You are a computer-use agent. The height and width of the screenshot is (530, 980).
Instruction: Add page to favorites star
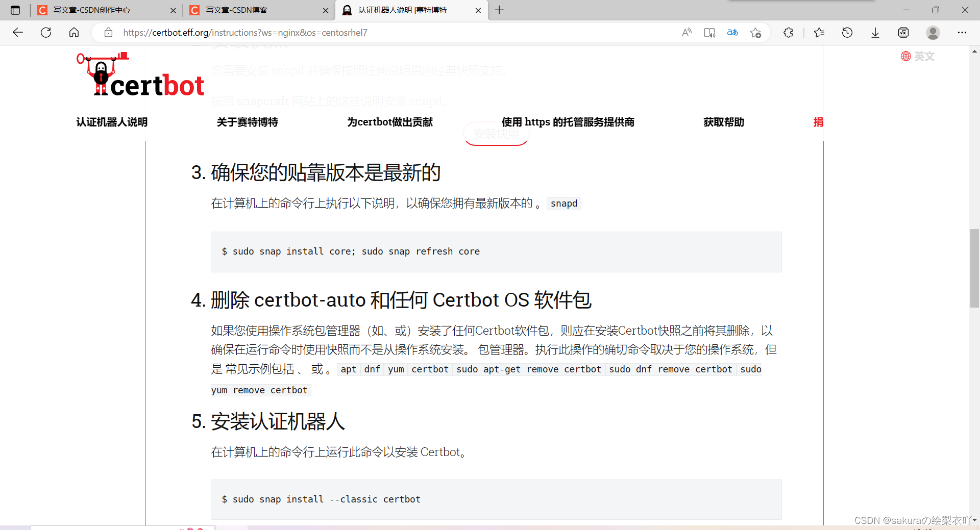(x=756, y=33)
